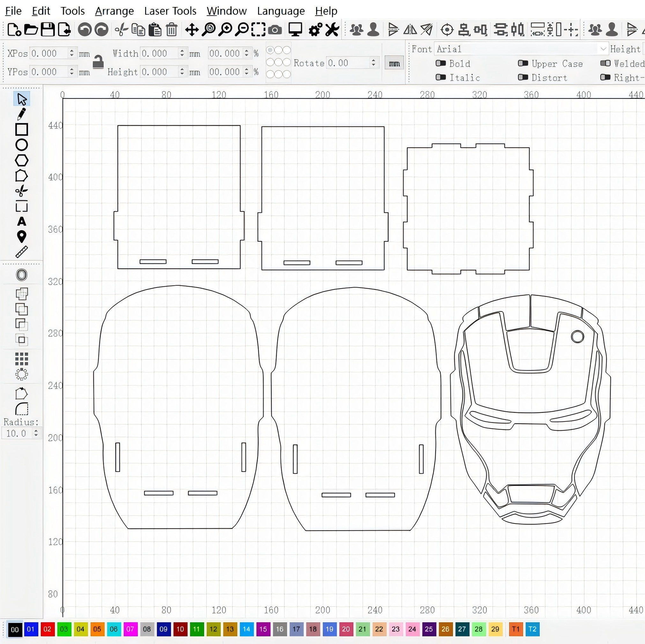
Task: Click the Height mm spinner arrows
Action: coord(182,71)
